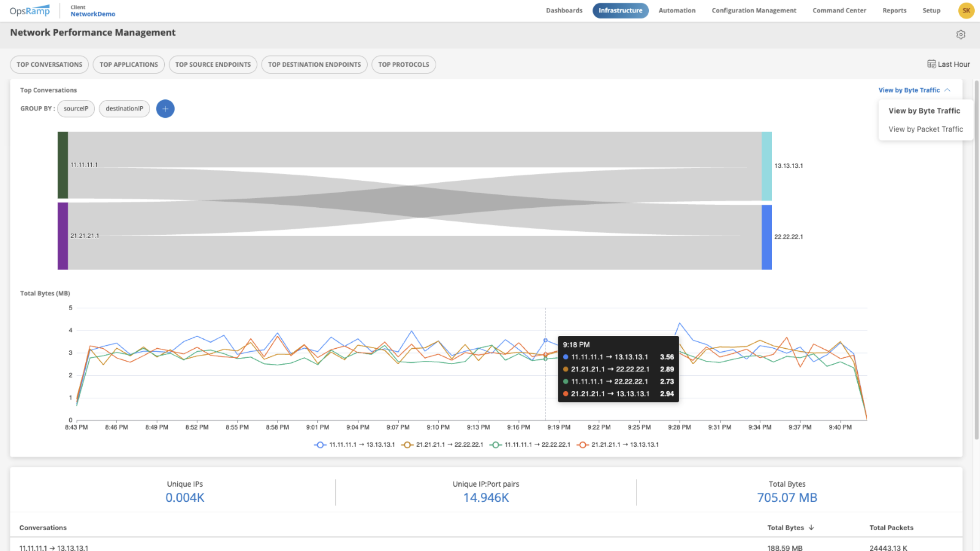Select View by Byte Traffic option

tap(924, 111)
